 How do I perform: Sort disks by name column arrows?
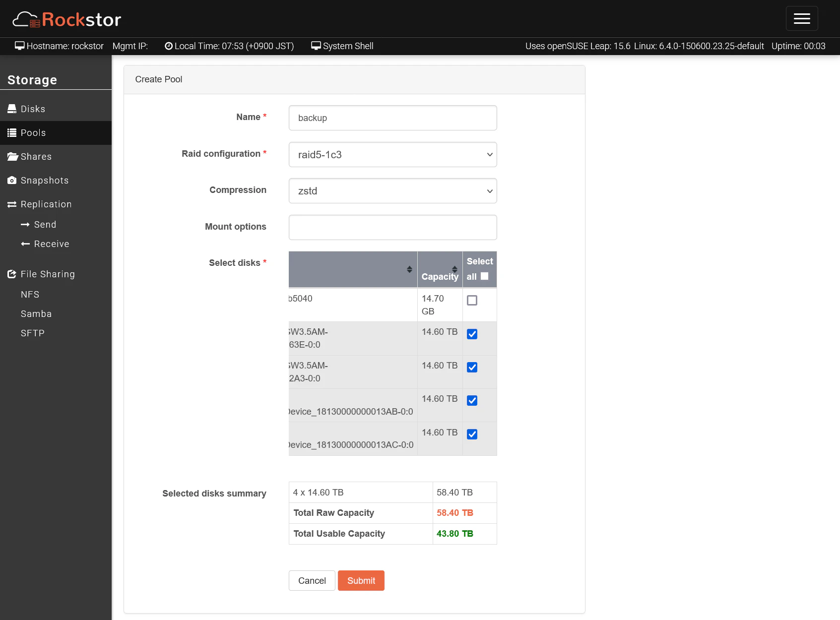point(409,269)
